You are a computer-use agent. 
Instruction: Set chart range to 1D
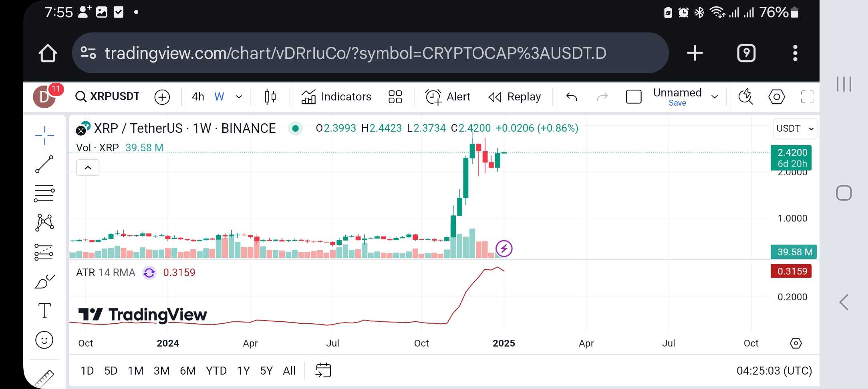[x=87, y=371]
